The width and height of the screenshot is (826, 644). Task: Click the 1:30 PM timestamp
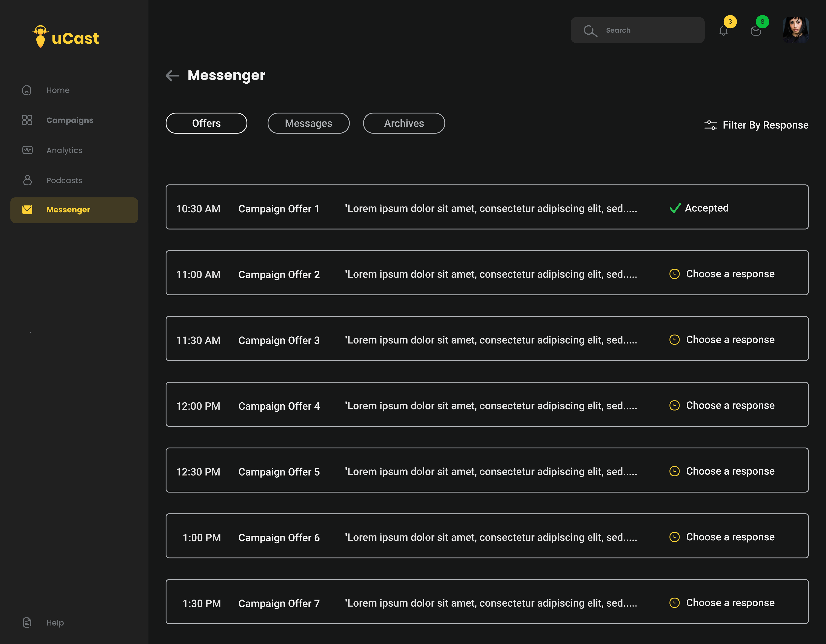point(202,603)
